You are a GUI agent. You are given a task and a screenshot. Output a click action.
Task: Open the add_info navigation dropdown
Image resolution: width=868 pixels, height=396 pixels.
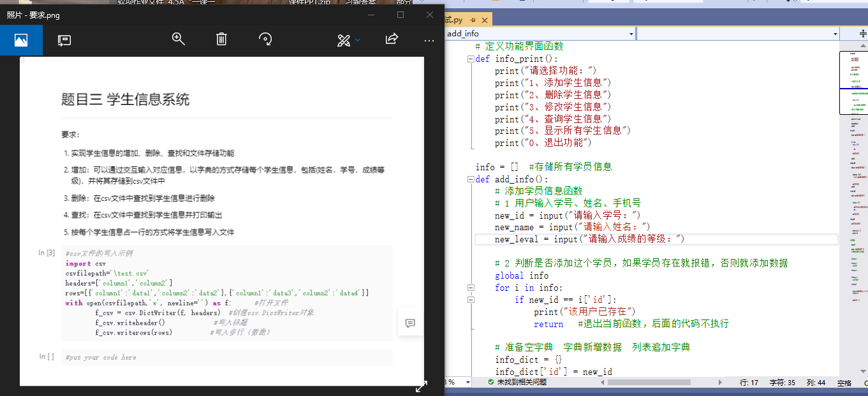coord(631,33)
